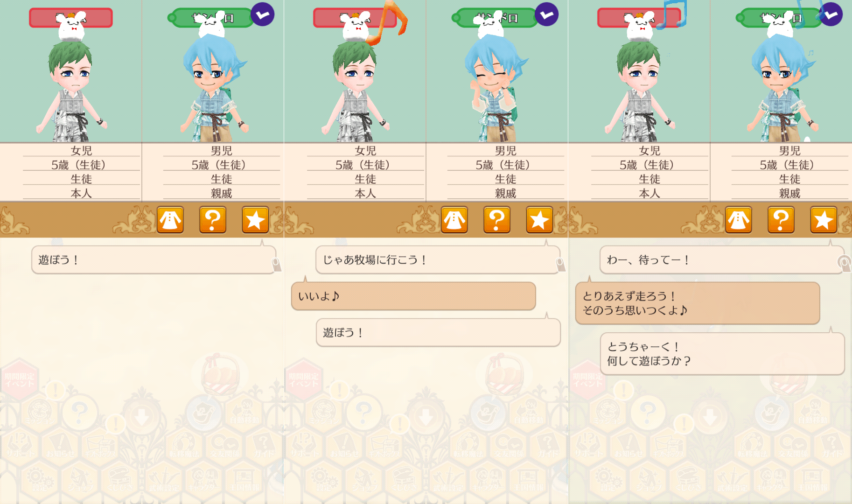Tap the じゃあ牧場に行こう！ speech bubble
The height and width of the screenshot is (504, 852).
pyautogui.click(x=438, y=260)
